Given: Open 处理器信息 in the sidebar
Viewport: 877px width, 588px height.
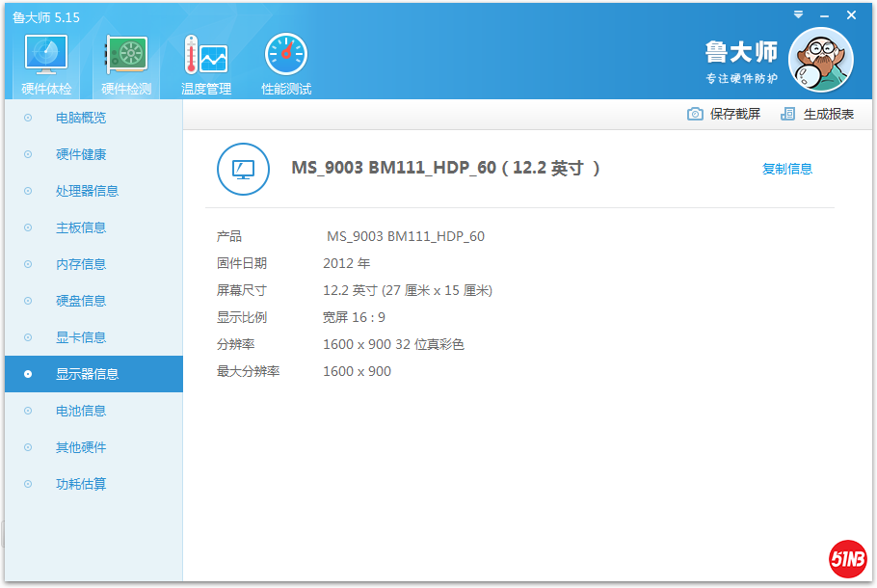Looking at the screenshot, I should [x=87, y=191].
